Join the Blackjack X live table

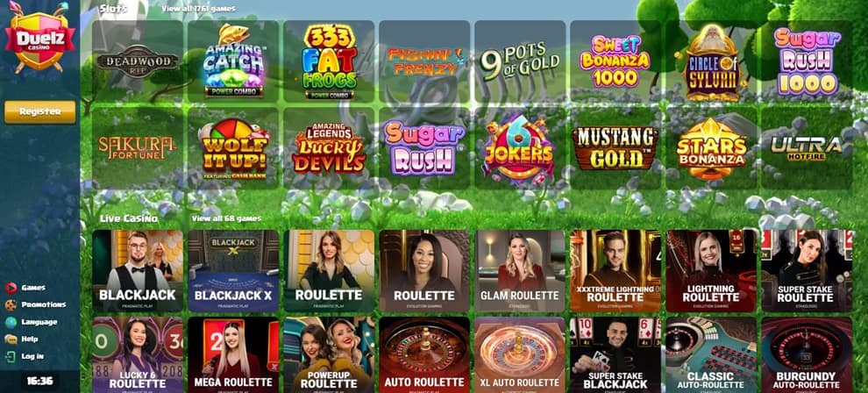click(233, 271)
